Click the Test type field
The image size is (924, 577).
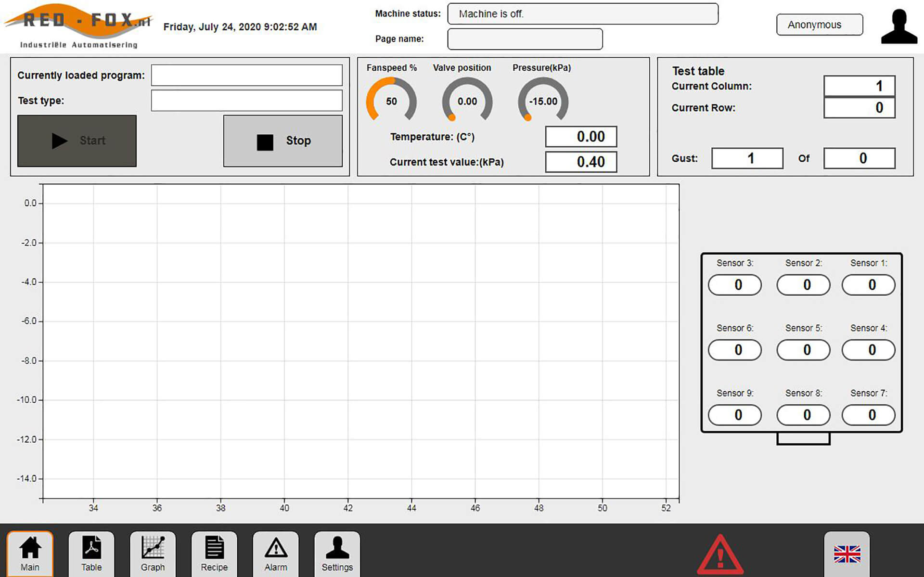pos(246,101)
